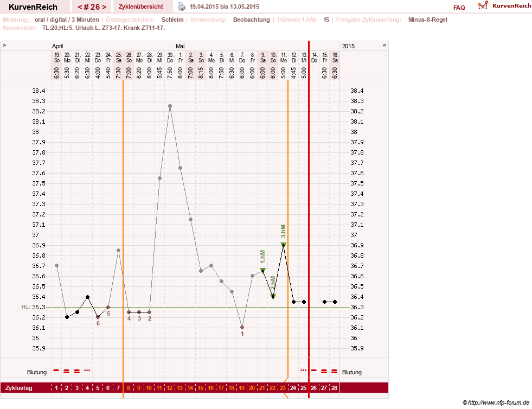
Task: Click the temperature point labeled 4
Action: (129, 312)
